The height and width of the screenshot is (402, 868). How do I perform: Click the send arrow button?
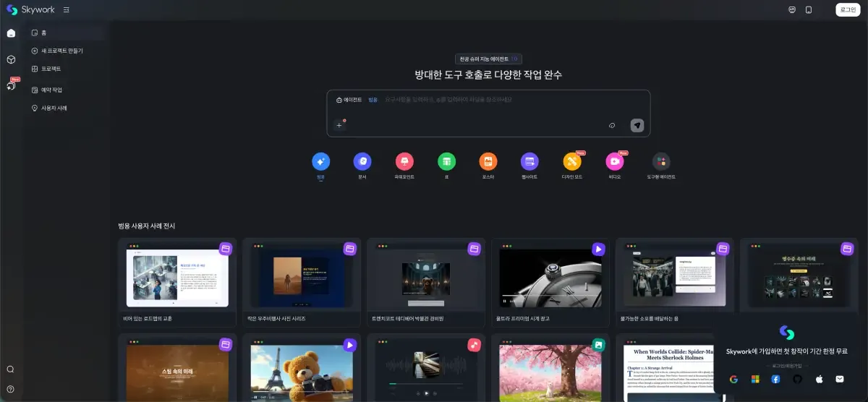pos(637,125)
